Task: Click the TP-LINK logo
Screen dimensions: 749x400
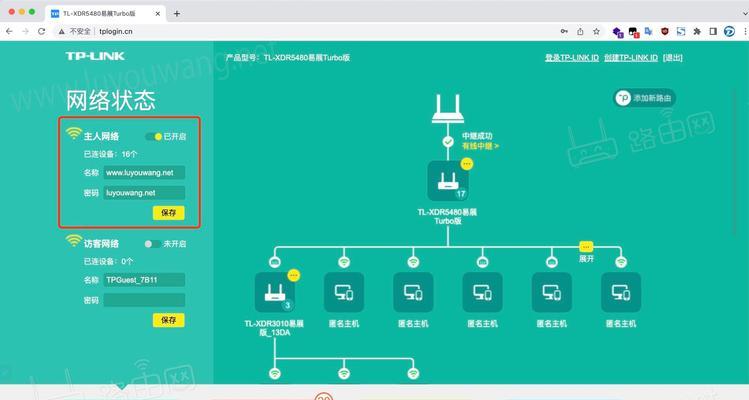Action: pyautogui.click(x=95, y=56)
